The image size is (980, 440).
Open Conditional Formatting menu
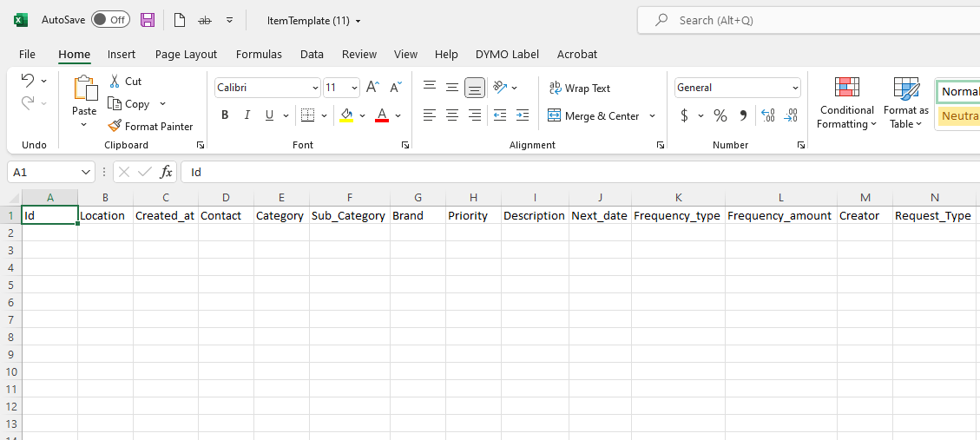pyautogui.click(x=847, y=103)
